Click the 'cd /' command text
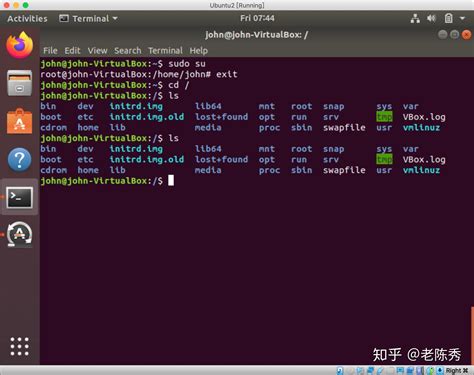Screen dimensions: 474x375 click(179, 85)
